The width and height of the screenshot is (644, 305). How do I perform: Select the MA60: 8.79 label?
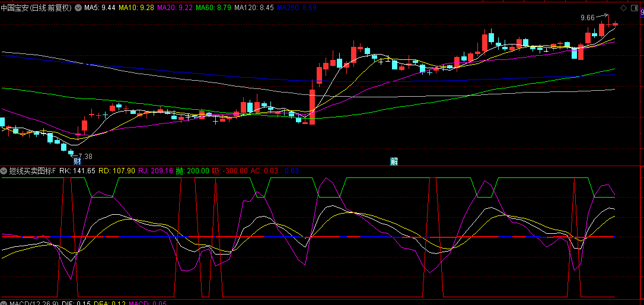point(213,8)
